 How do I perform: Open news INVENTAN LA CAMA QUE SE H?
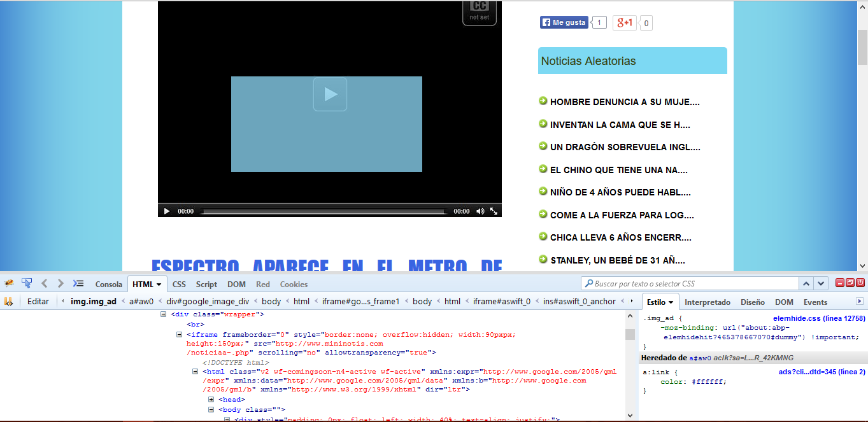coord(620,125)
